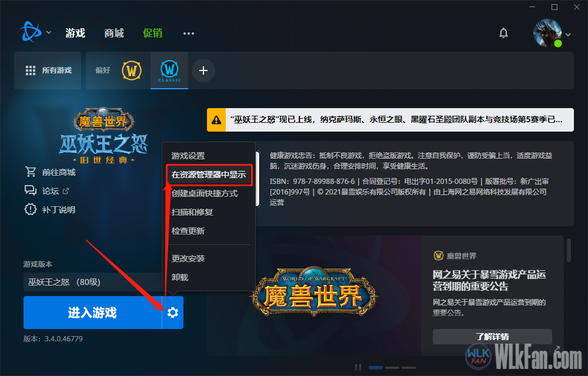Open the 巫妖王之怒 (80级) version dropdown
Viewport: 588px width, 376px height.
click(93, 282)
